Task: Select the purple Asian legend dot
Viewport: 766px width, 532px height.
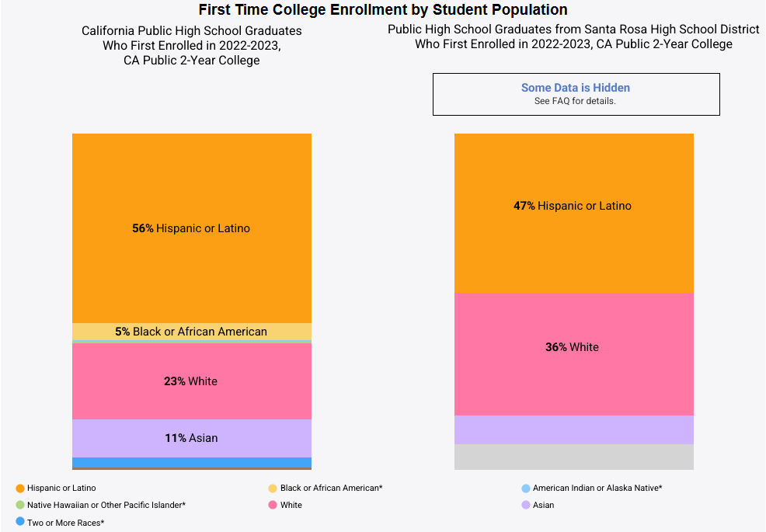Action: pyautogui.click(x=526, y=506)
